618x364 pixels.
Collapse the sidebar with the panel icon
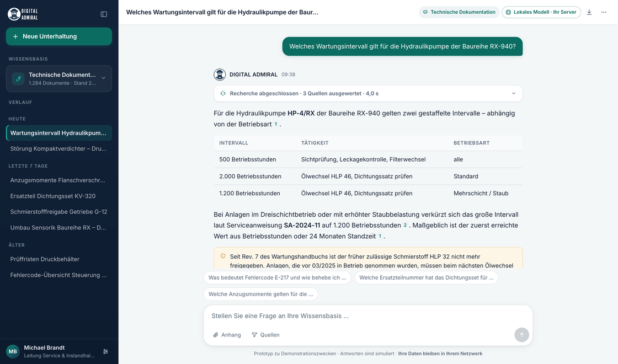tap(104, 14)
